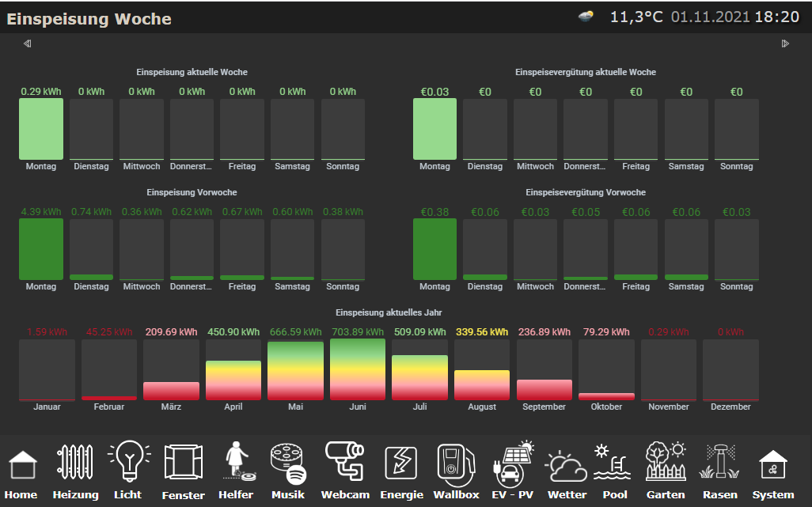Click the Wallbox label in navigation
The width and height of the screenshot is (812, 507).
point(456,494)
